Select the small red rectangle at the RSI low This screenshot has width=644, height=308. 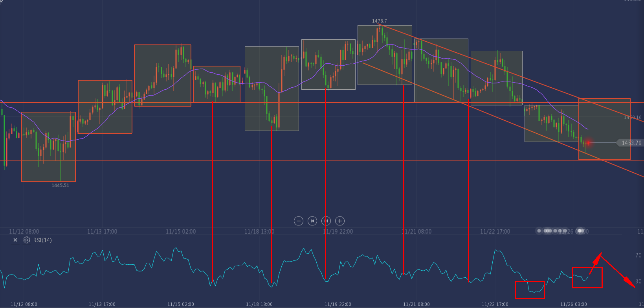point(530,290)
